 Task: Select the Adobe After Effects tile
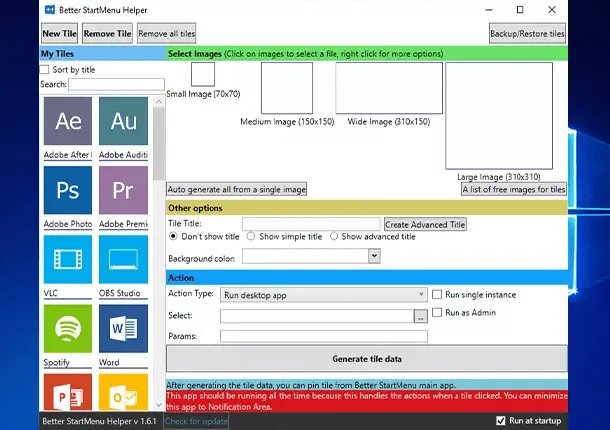(x=68, y=122)
